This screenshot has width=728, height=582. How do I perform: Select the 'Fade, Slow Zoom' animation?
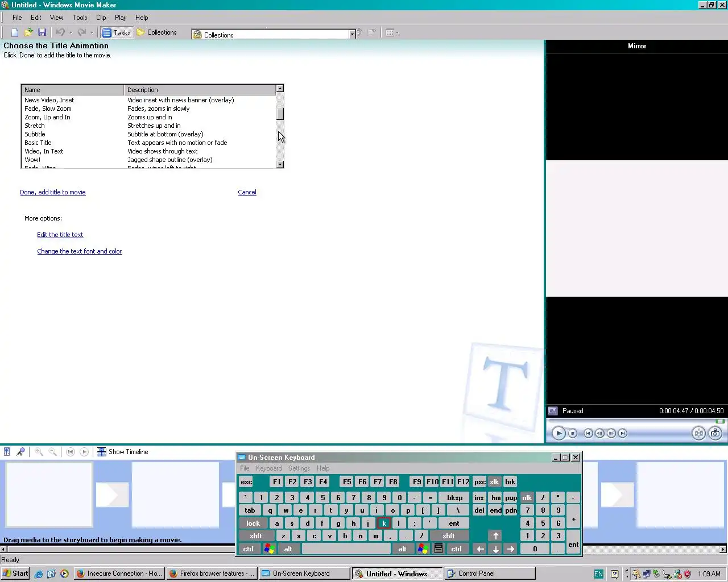[149, 109]
